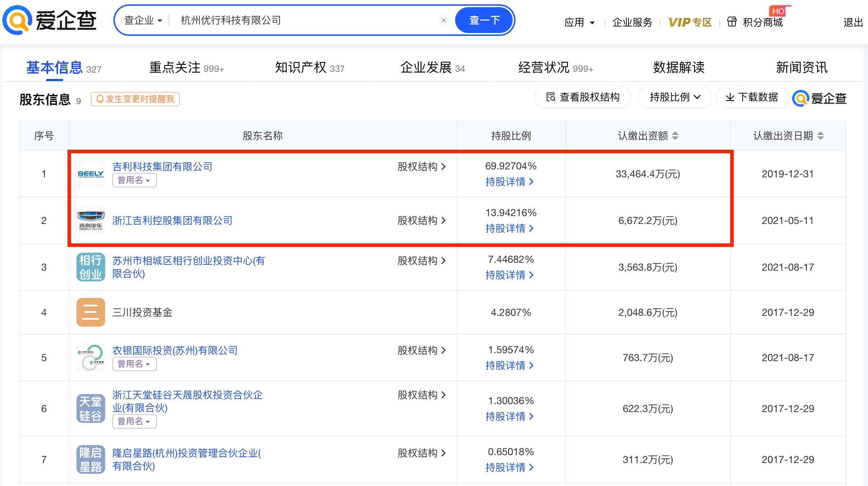Click the 吉利汽车 logo thumbnail

[90, 220]
